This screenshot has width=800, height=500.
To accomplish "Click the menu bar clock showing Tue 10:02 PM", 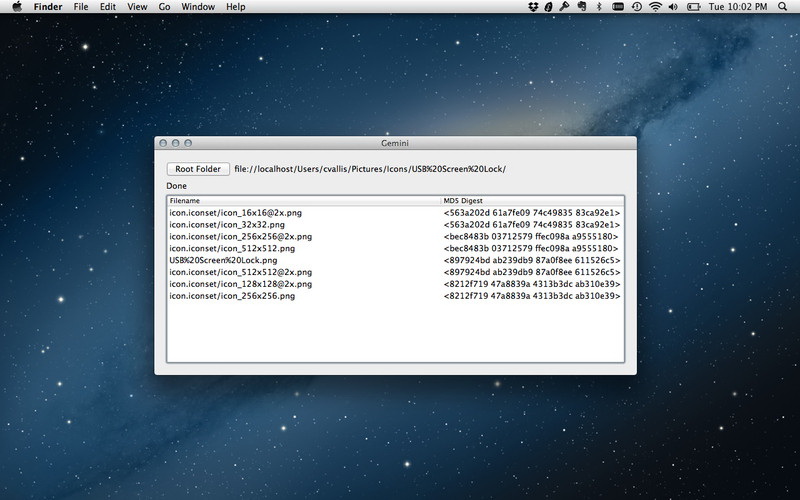I will (737, 7).
